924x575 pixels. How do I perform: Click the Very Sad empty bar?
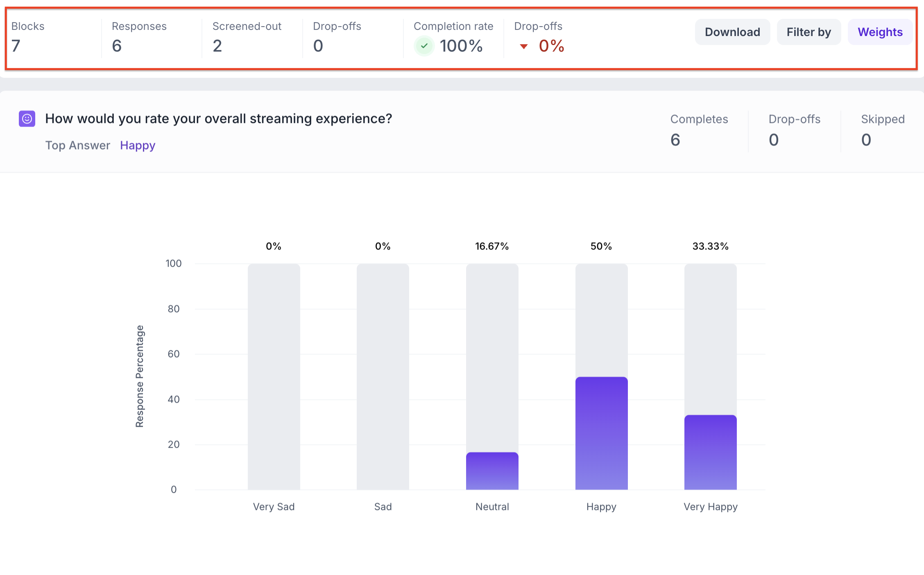[x=274, y=376]
